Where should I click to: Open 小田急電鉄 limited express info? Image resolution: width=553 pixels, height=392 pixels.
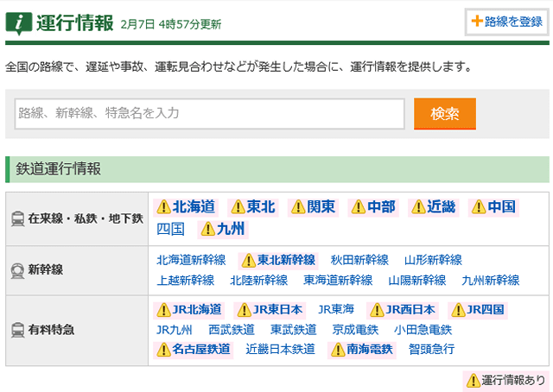pos(423,331)
